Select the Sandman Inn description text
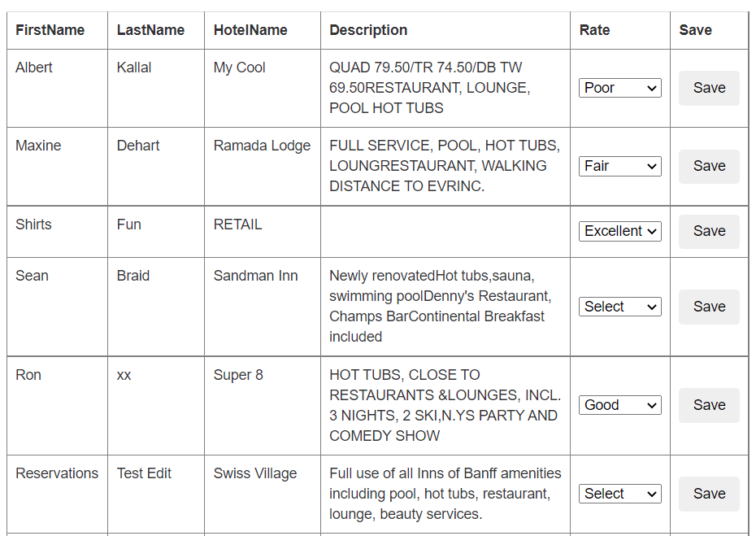The height and width of the screenshot is (536, 756). point(441,307)
